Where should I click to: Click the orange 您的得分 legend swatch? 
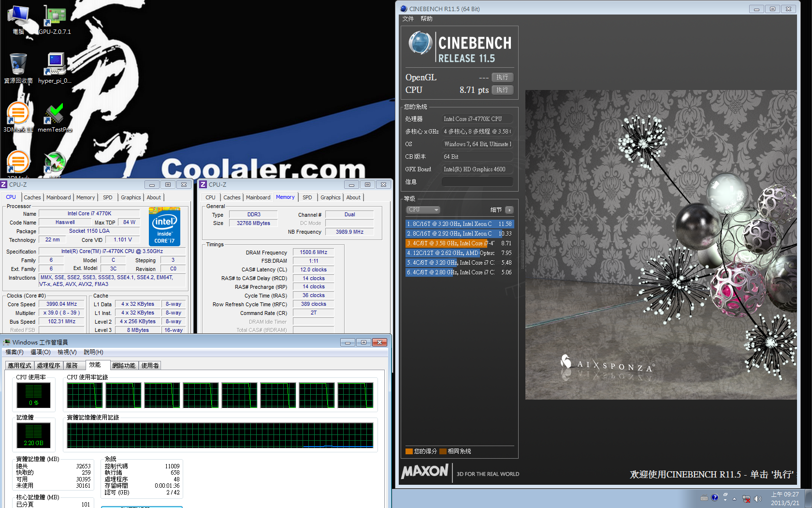pos(409,451)
